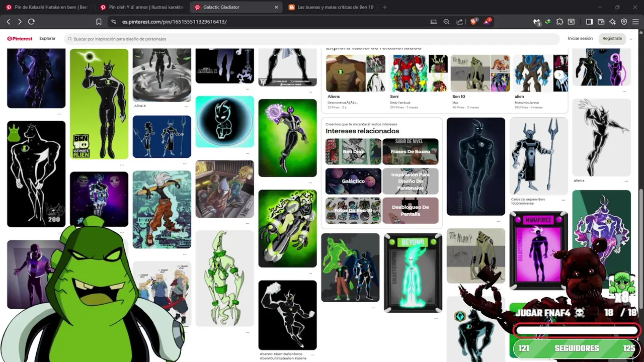Click the address bar URL
644x362 pixels.
point(174,22)
